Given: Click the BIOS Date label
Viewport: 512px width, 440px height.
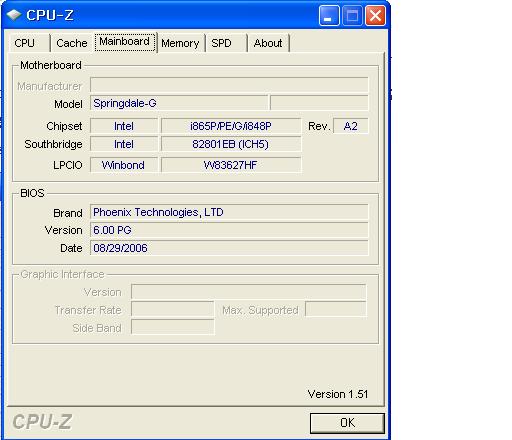Looking at the screenshot, I should tap(71, 248).
